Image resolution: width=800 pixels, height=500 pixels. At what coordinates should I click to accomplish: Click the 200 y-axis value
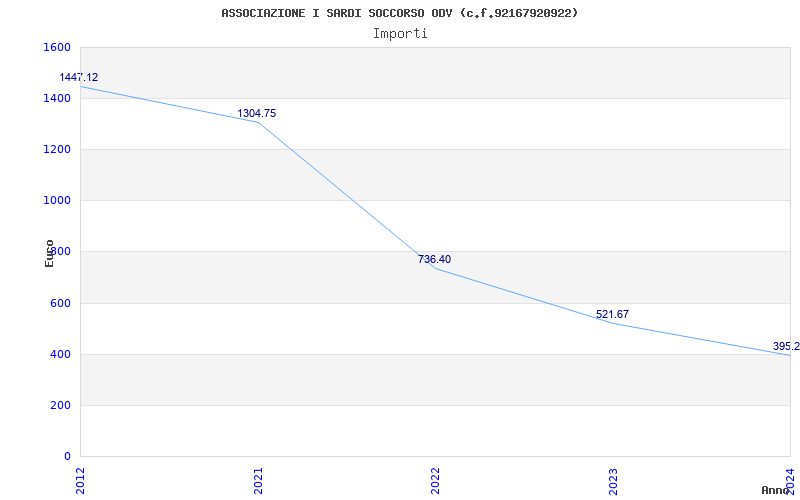pos(60,406)
